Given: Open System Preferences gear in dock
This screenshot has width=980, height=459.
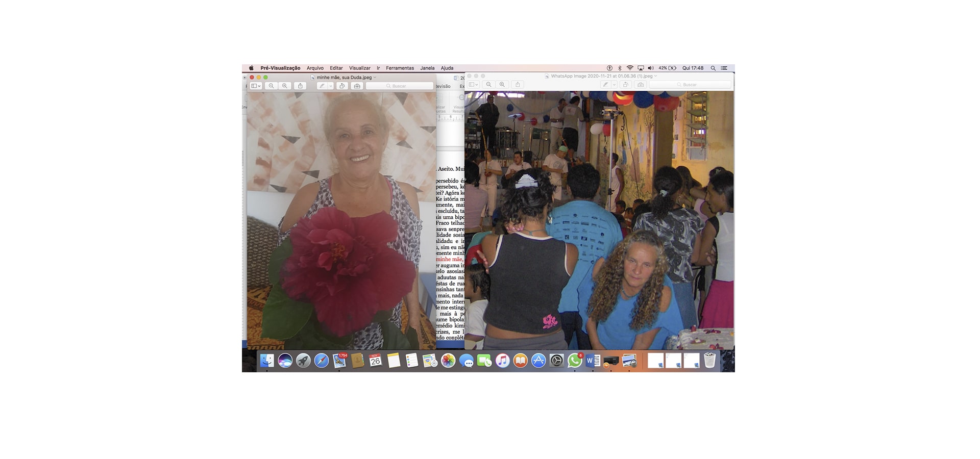Looking at the screenshot, I should click(x=557, y=361).
